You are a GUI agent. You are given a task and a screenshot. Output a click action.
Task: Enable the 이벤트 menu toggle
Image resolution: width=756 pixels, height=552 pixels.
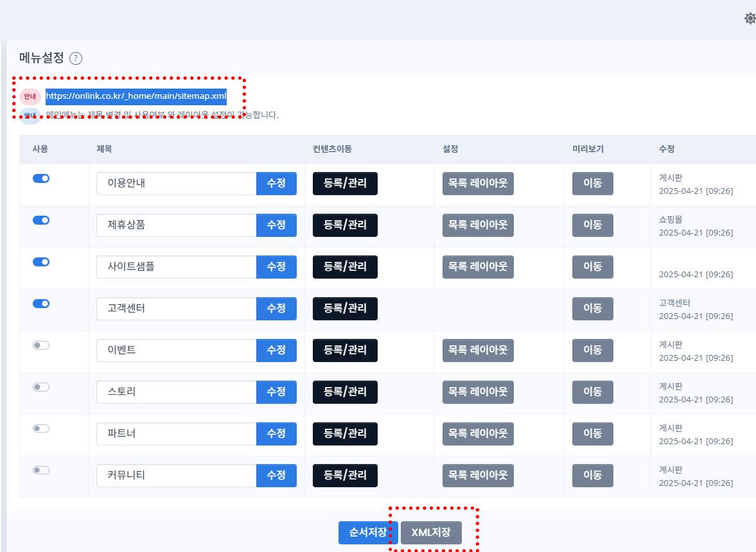pos(41,345)
